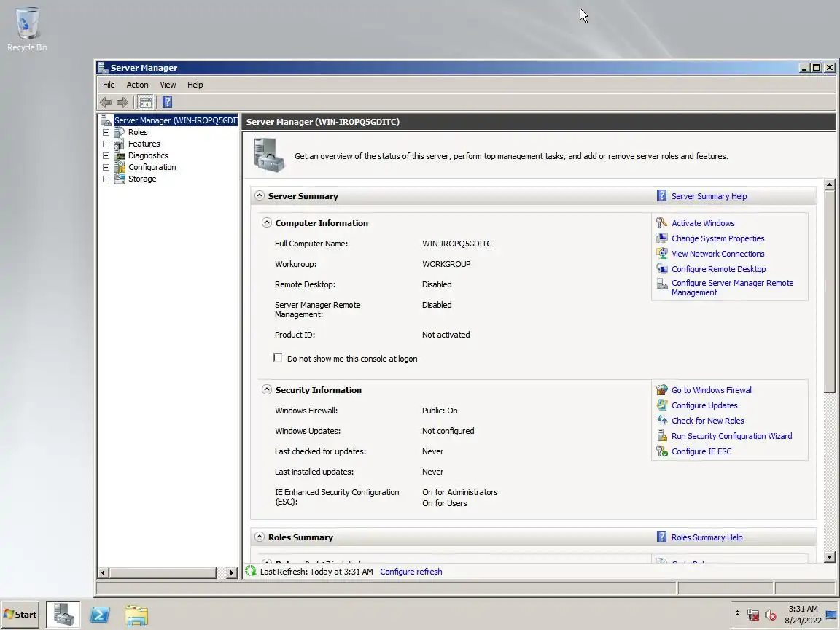This screenshot has width=840, height=630.
Task: Expand the Features tree node
Action: [106, 144]
